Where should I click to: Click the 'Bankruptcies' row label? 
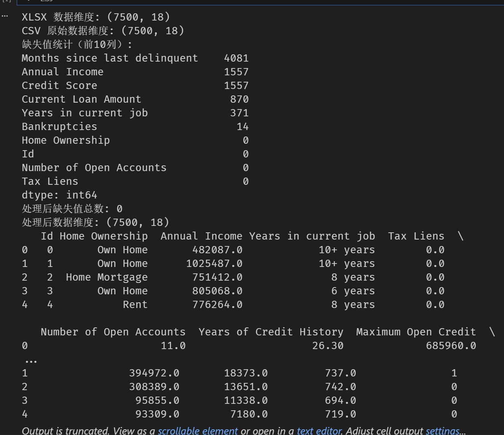point(59,127)
